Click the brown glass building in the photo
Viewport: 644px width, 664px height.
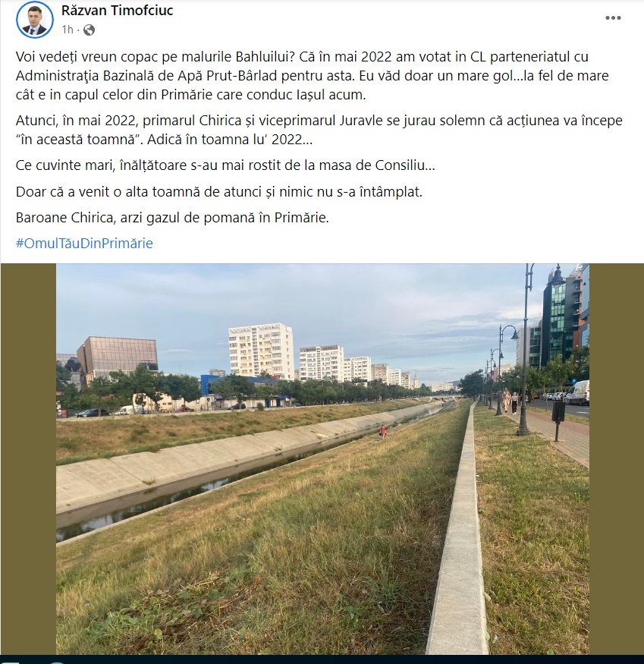pos(118,358)
